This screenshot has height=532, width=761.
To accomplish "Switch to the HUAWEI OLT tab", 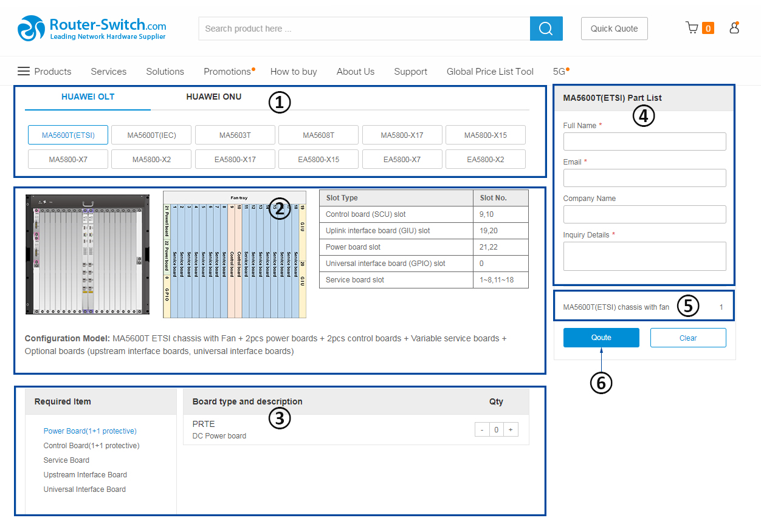I will pos(88,97).
